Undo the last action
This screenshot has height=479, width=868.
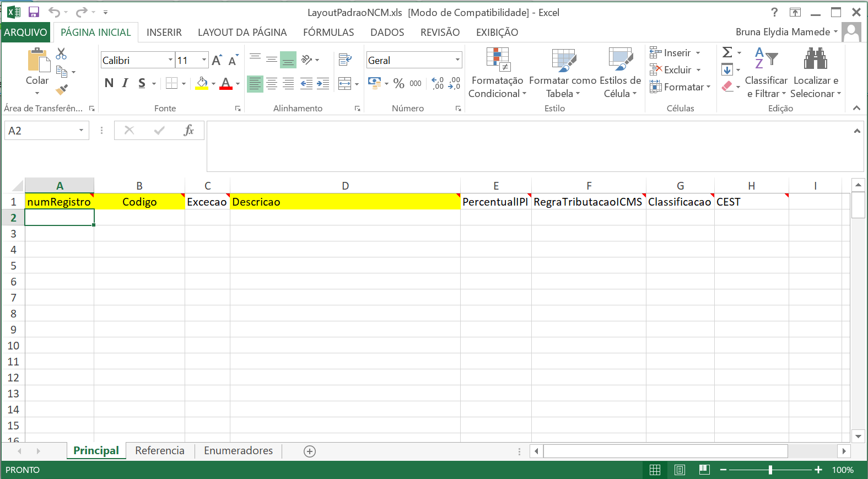(x=54, y=12)
